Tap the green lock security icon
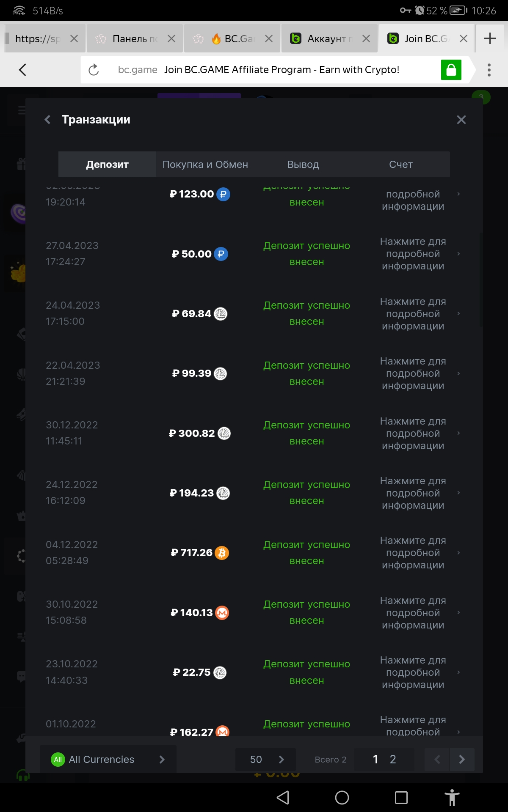 pyautogui.click(x=451, y=70)
